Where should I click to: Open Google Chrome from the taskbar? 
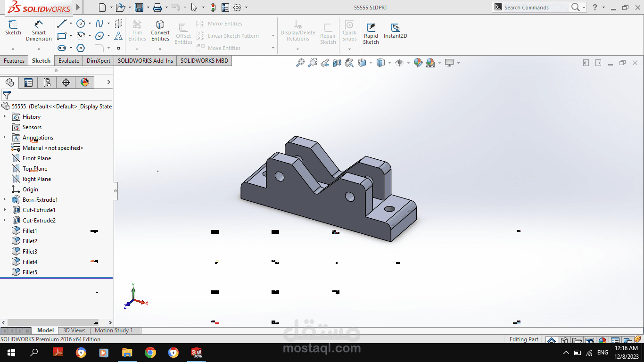150,353
